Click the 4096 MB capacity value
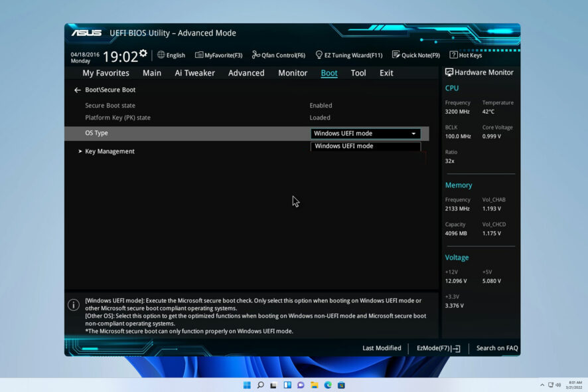588x392 pixels. click(456, 234)
